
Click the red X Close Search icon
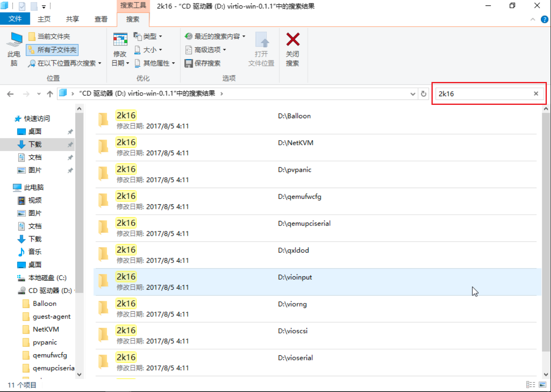293,40
